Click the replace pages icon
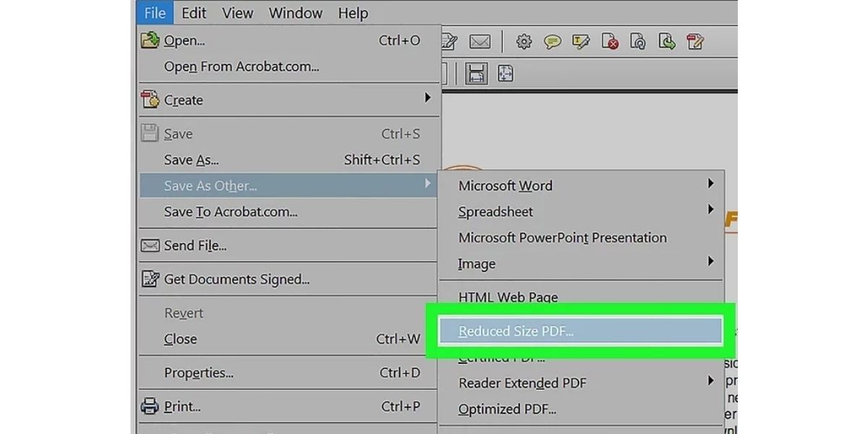 coord(638,42)
